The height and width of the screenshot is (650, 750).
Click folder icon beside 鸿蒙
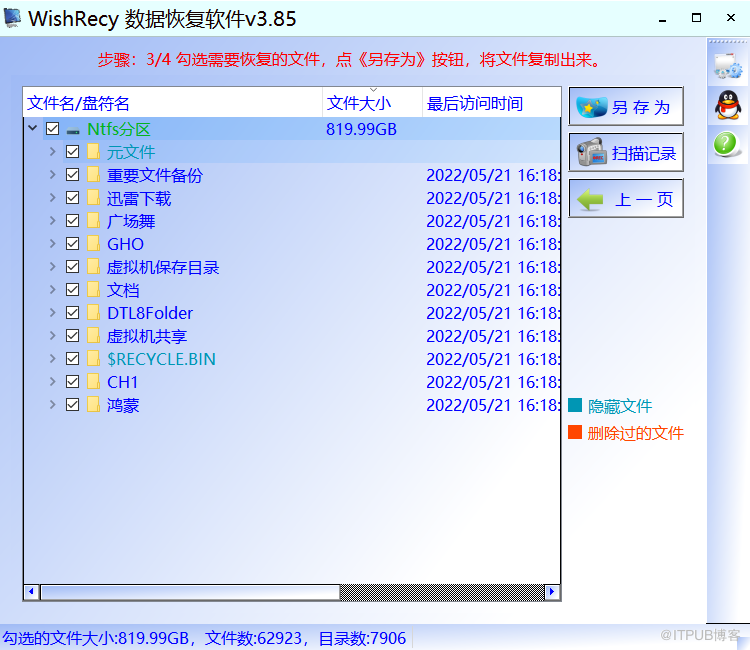click(93, 405)
